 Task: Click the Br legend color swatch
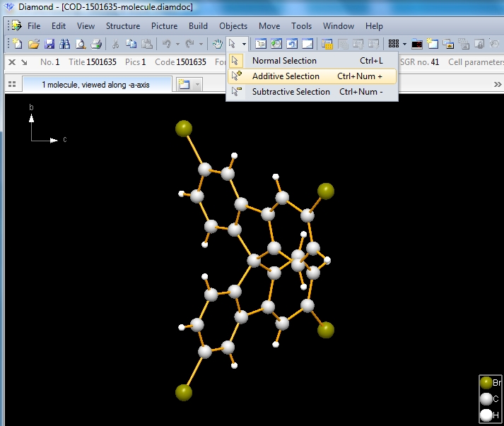(x=486, y=383)
